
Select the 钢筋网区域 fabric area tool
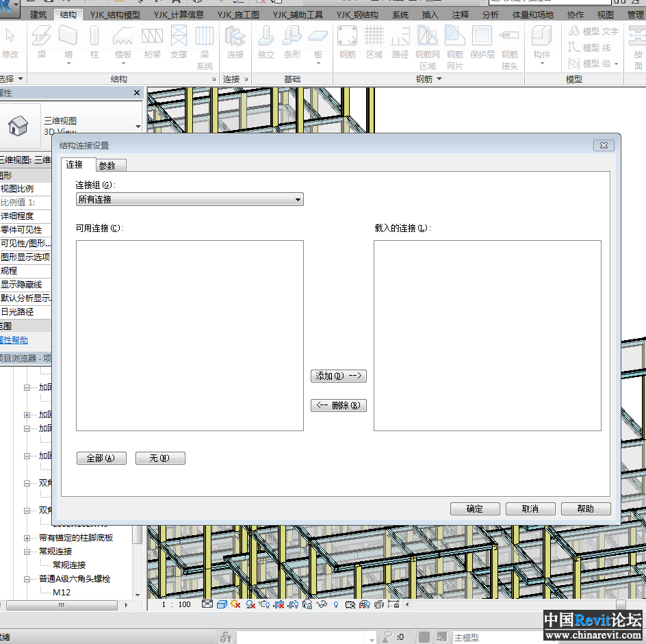[427, 47]
